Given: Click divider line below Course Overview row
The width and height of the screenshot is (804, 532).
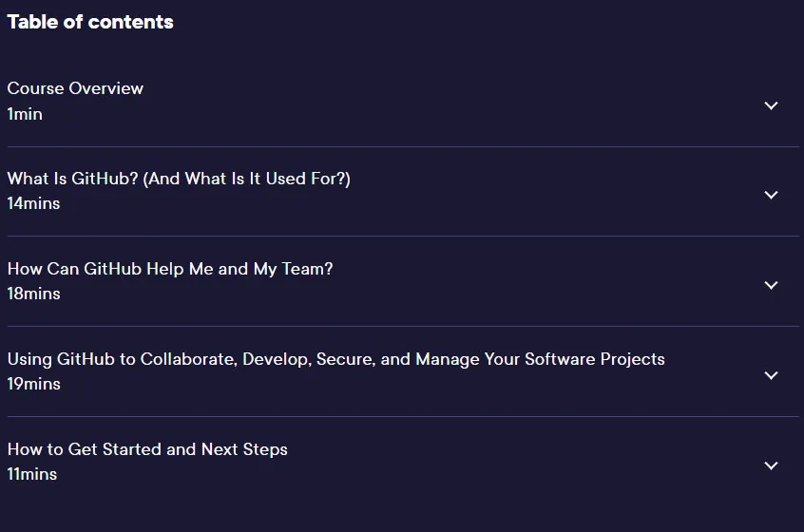Looking at the screenshot, I should coord(403,146).
